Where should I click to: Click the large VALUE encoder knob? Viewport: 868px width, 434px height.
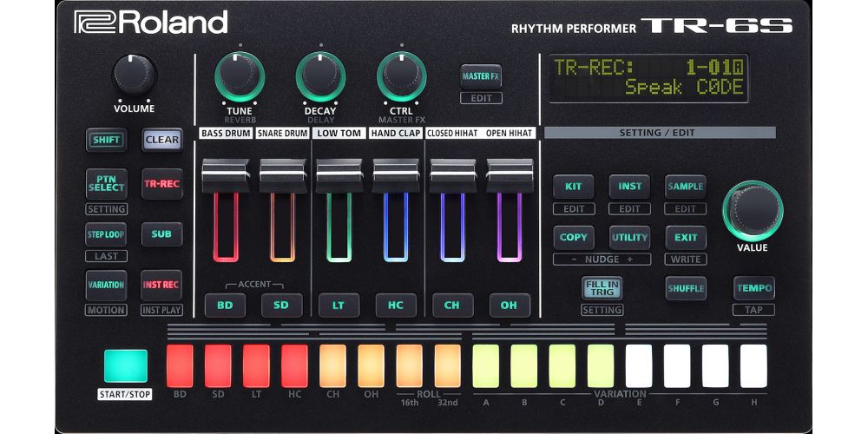753,211
